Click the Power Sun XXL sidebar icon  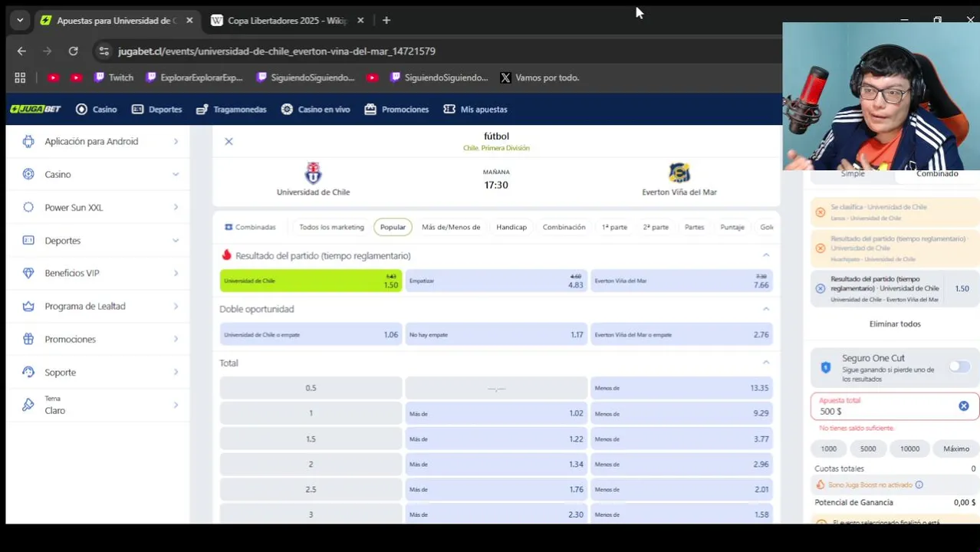coord(28,207)
